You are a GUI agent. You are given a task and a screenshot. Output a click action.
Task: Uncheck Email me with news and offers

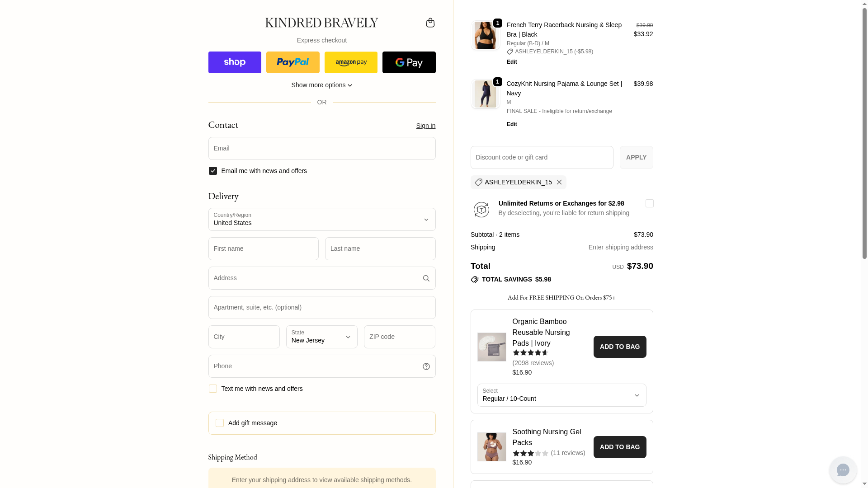coord(213,171)
